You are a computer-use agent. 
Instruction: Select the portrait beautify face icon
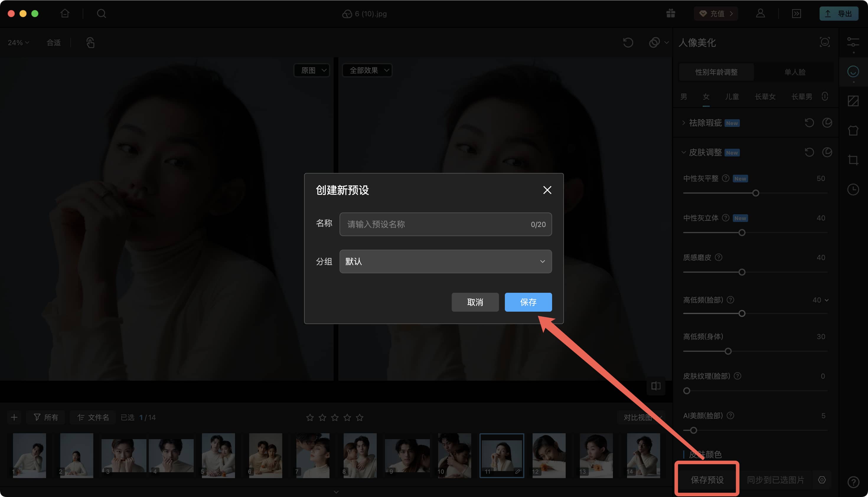(853, 72)
